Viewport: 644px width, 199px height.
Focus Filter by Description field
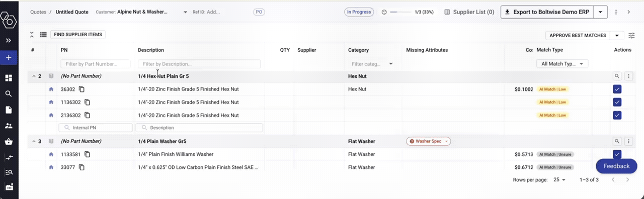point(199,64)
